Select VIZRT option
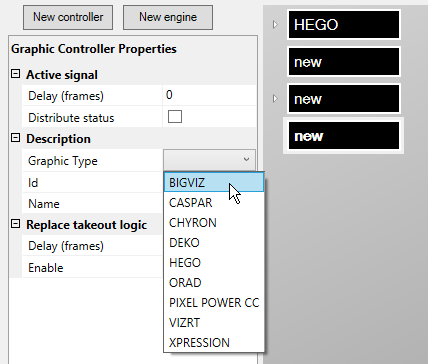The height and width of the screenshot is (364, 428). pyautogui.click(x=214, y=323)
